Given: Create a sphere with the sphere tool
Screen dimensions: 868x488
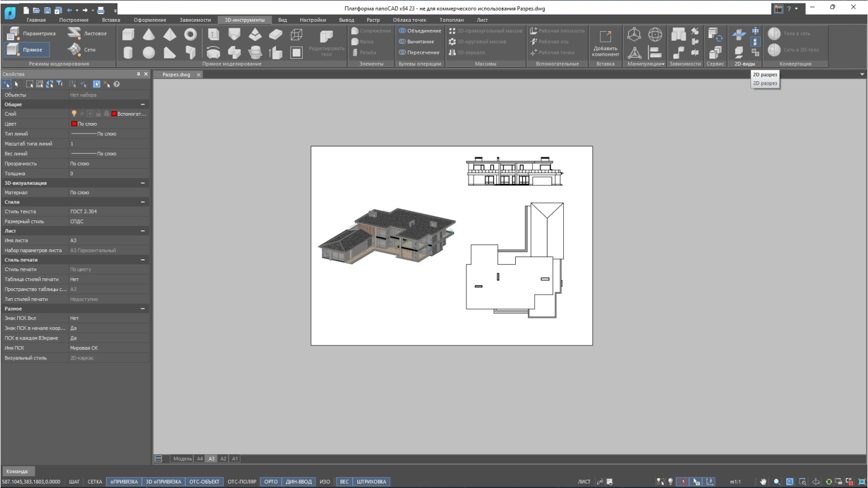Looking at the screenshot, I should pos(149,53).
